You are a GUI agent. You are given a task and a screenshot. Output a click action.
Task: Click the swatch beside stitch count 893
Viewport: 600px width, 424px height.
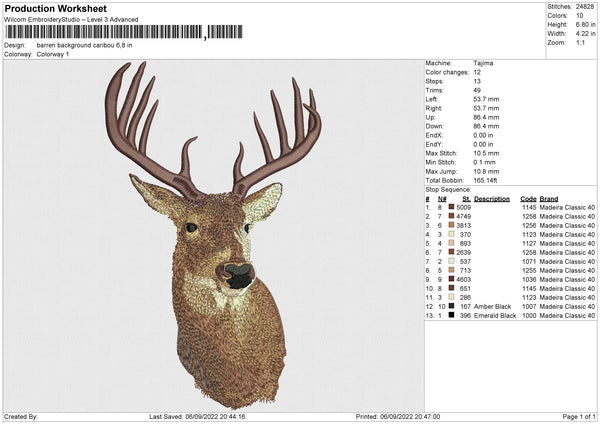452,243
